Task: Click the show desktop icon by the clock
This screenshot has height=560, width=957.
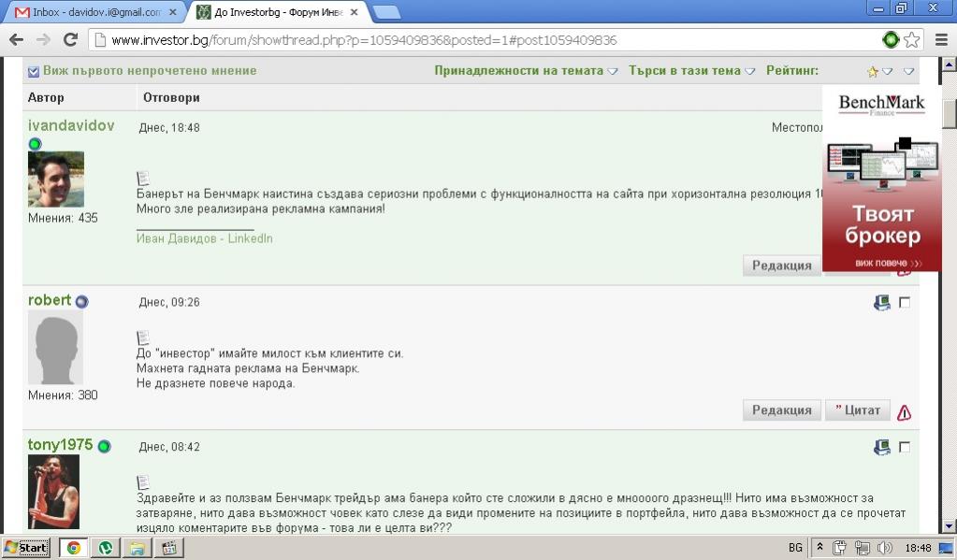Action: [947, 548]
